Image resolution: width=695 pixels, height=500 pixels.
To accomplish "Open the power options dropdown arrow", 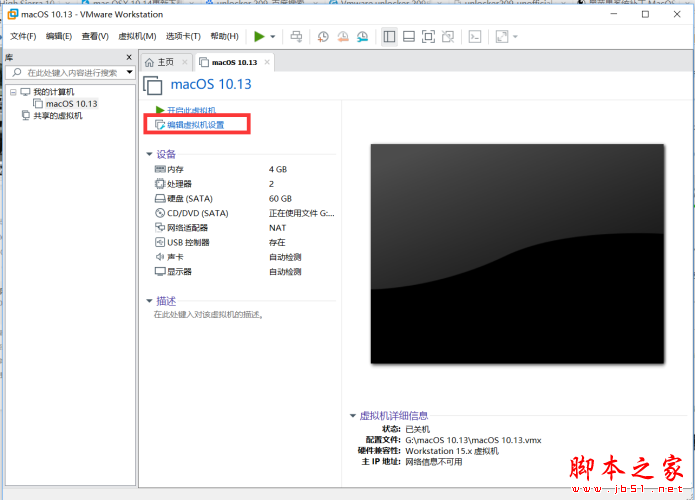I will pyautogui.click(x=273, y=37).
